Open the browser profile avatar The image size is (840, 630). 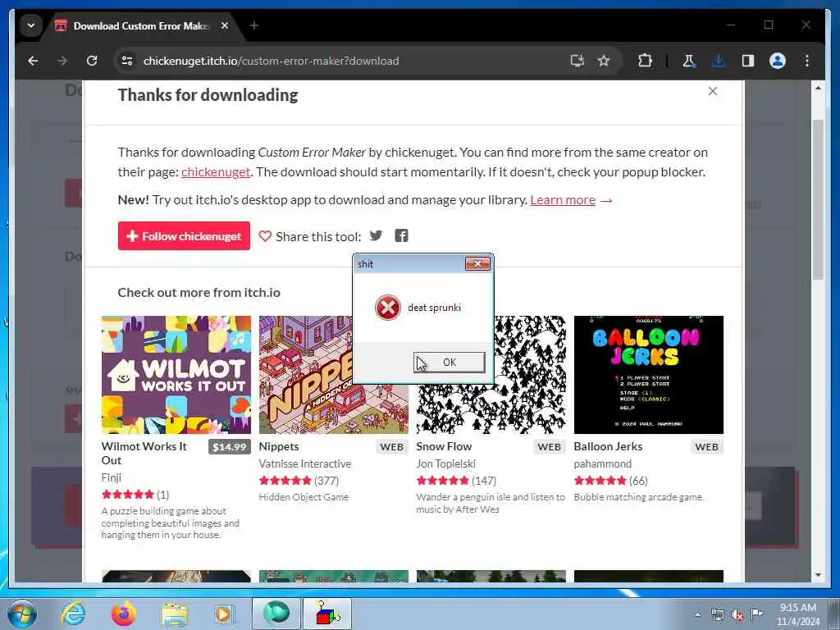(778, 61)
